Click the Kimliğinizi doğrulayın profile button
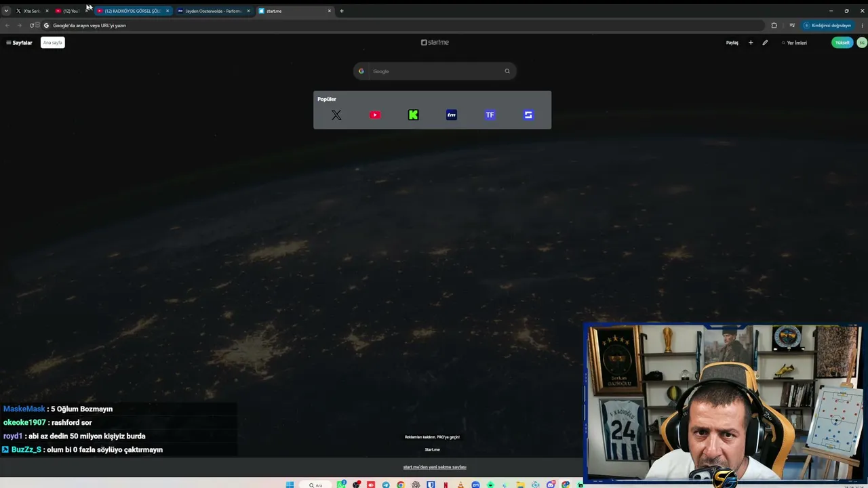Image resolution: width=868 pixels, height=488 pixels. coord(827,26)
